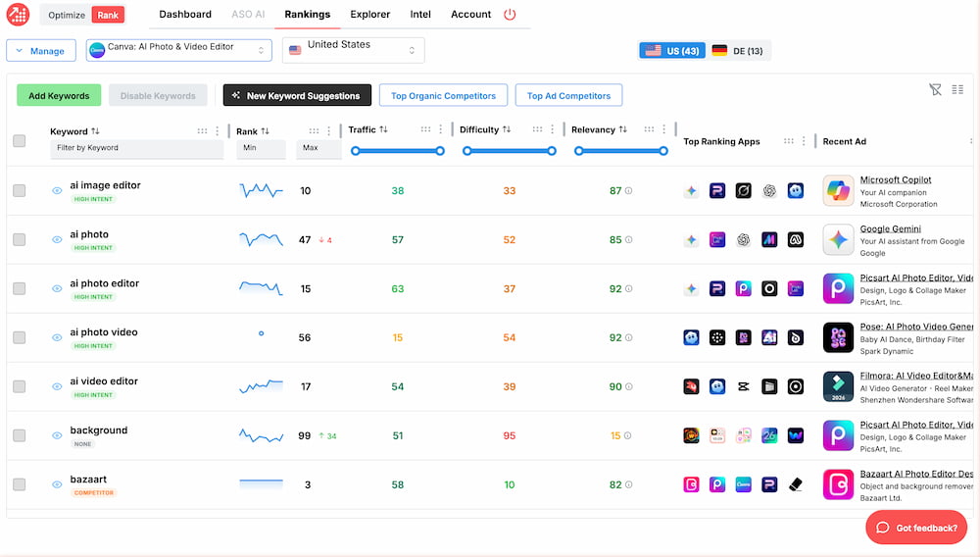
Task: Check the background row checkbox
Action: (x=20, y=435)
